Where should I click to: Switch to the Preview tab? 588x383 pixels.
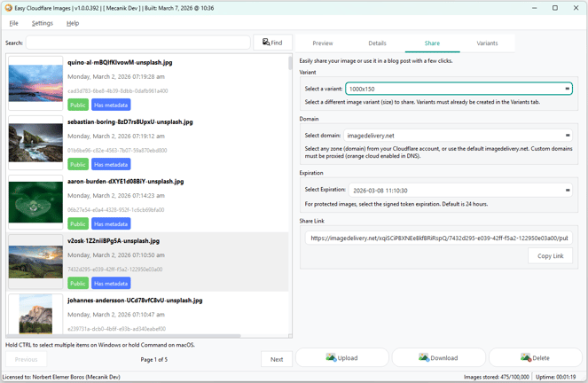[x=323, y=43]
